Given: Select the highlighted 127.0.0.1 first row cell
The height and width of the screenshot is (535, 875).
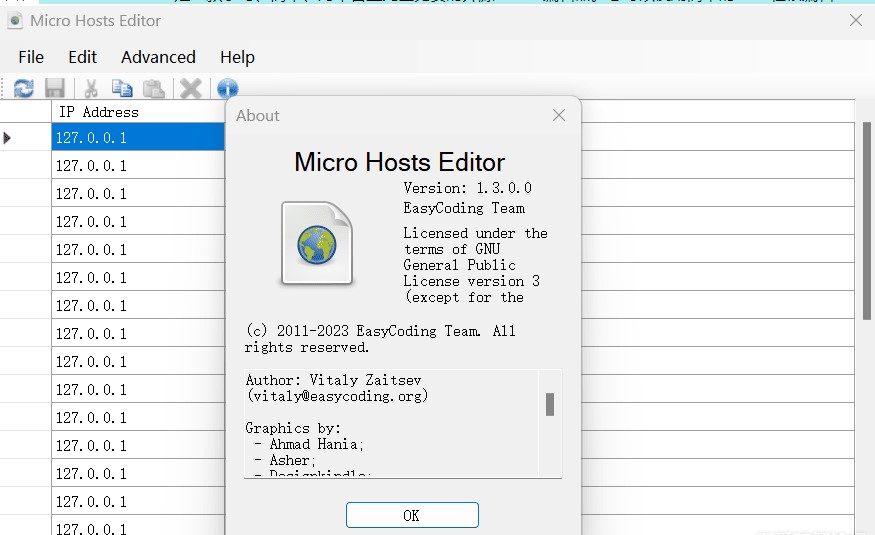Looking at the screenshot, I should 138,137.
